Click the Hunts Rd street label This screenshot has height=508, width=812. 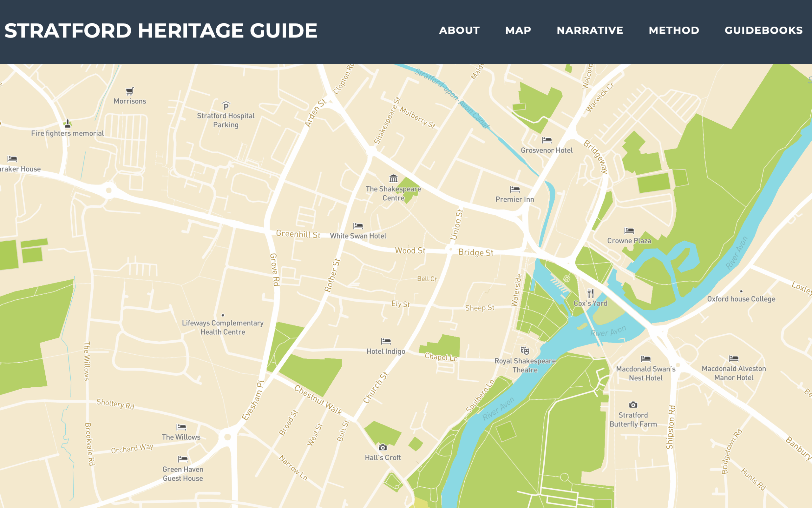coord(754,479)
